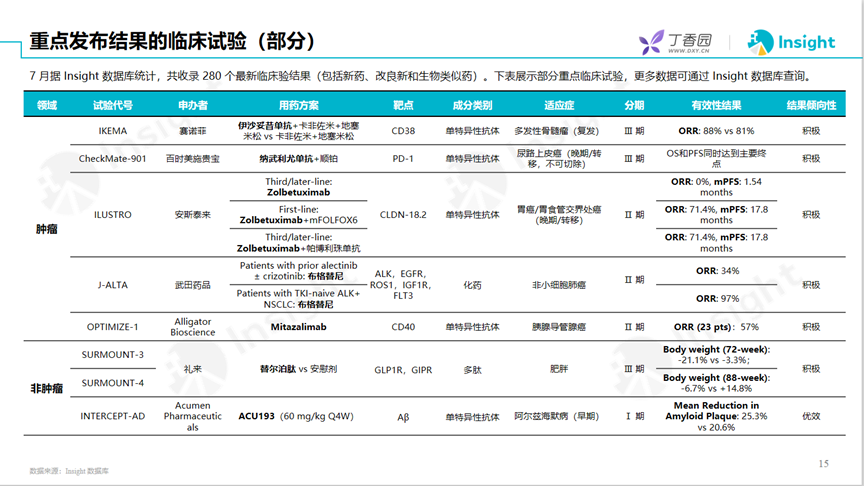Click sponsor cell 礼来

pos(192,369)
